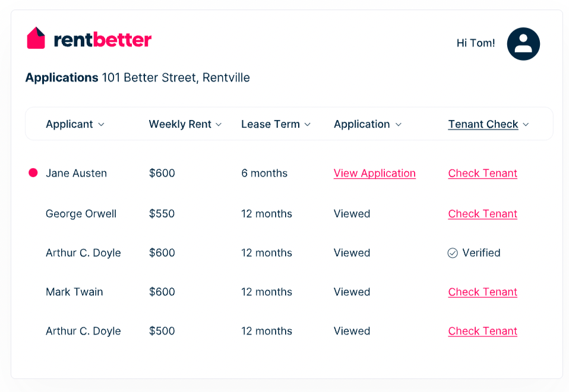The image size is (569, 392).
Task: Click the Applications page heading
Action: [x=62, y=78]
